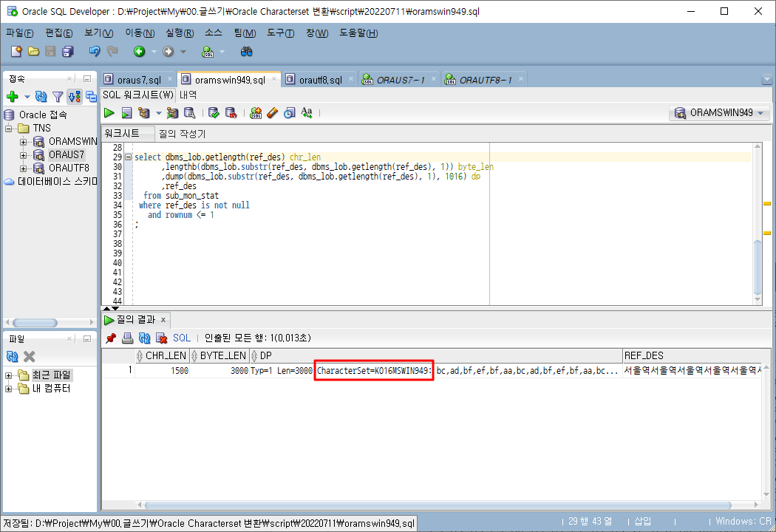Open the back button history dropdown arrow

point(154,52)
